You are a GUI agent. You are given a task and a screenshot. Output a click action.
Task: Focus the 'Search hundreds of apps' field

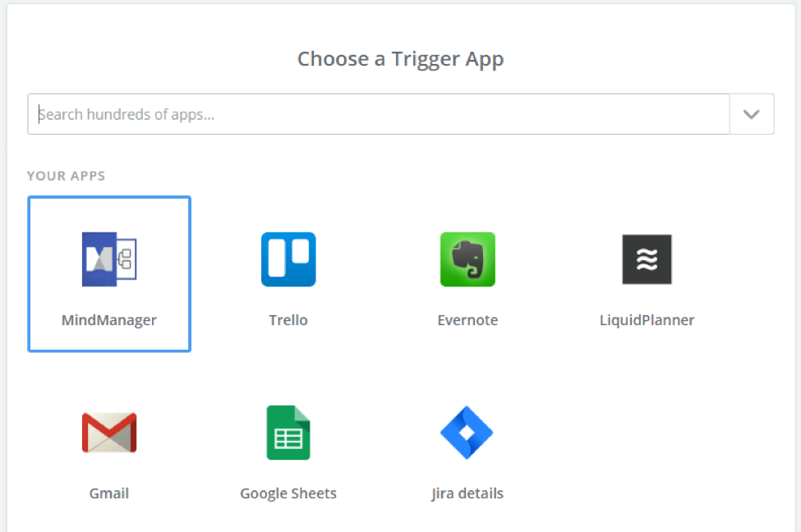click(x=379, y=114)
